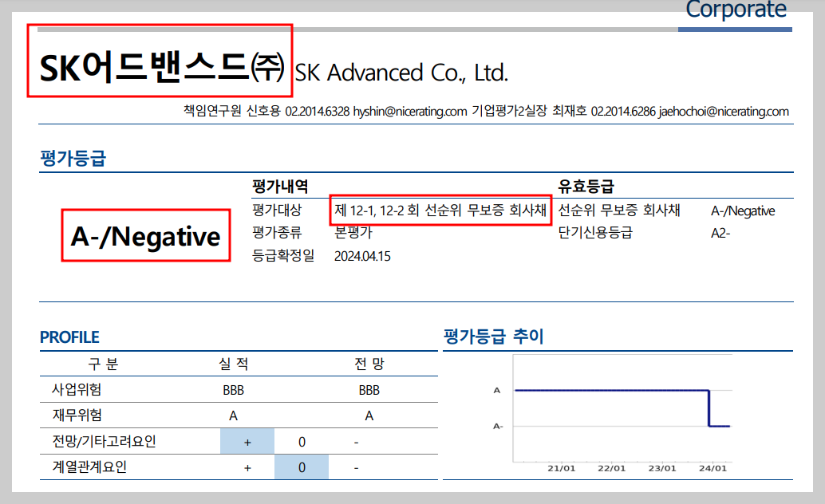
Task: Click the 재무위험 row label
Action: tap(77, 415)
